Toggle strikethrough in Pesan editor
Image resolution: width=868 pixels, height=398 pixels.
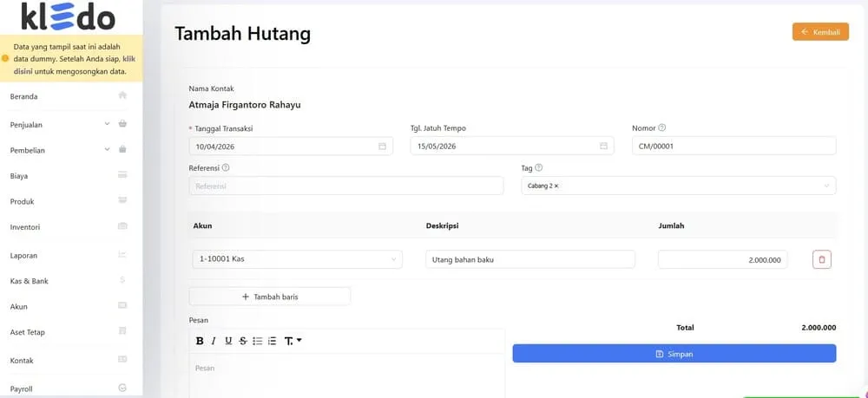pos(243,341)
